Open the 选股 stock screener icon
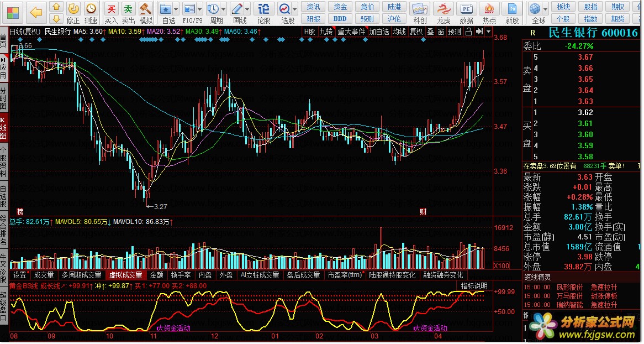 pos(284,9)
